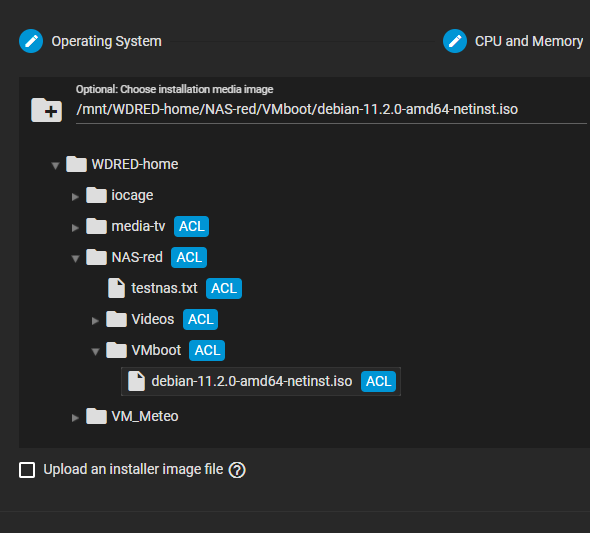Click the CPU and Memory pencil icon
The height and width of the screenshot is (533, 590).
[455, 41]
